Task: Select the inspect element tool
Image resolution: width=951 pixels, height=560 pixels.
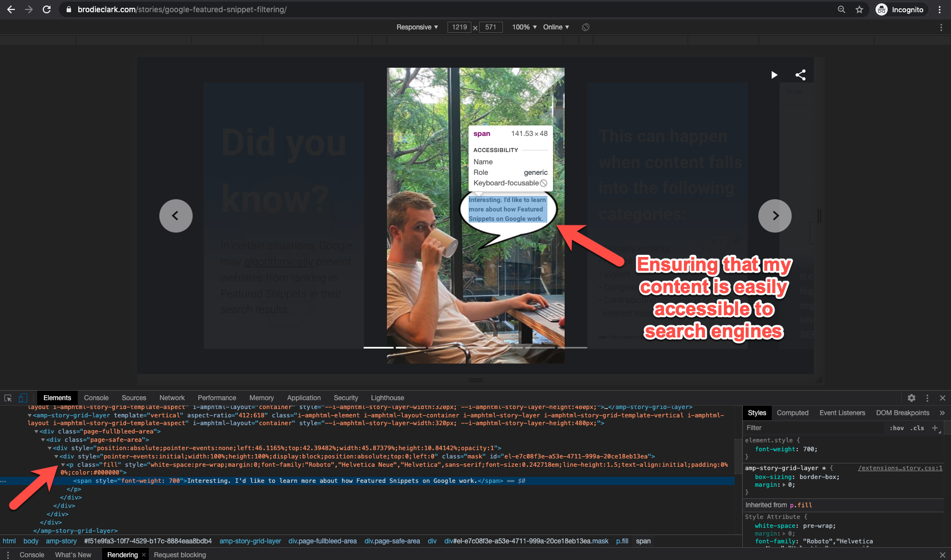Action: pos(8,398)
